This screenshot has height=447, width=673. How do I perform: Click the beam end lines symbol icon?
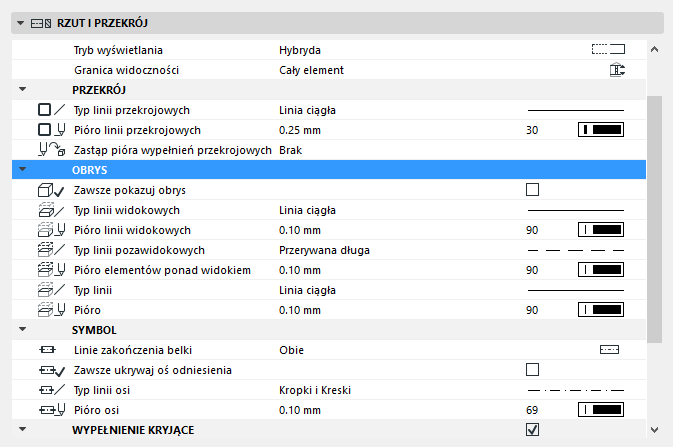point(609,350)
